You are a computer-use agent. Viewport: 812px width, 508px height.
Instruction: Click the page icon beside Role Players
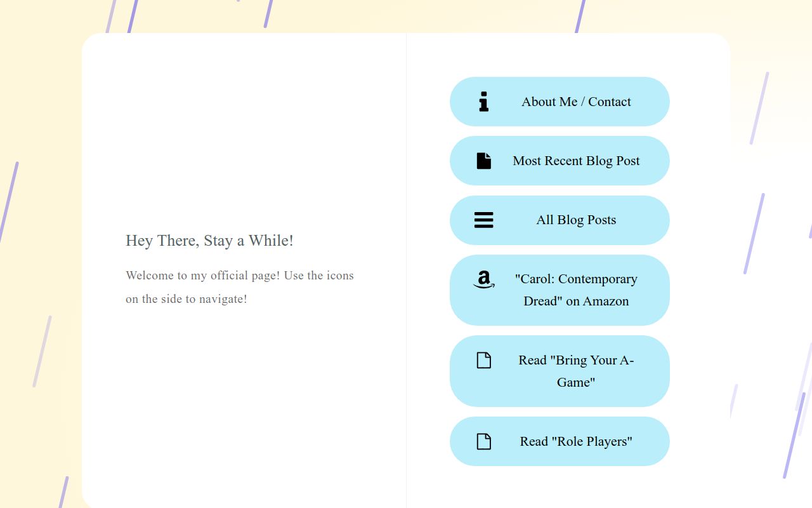(x=483, y=441)
